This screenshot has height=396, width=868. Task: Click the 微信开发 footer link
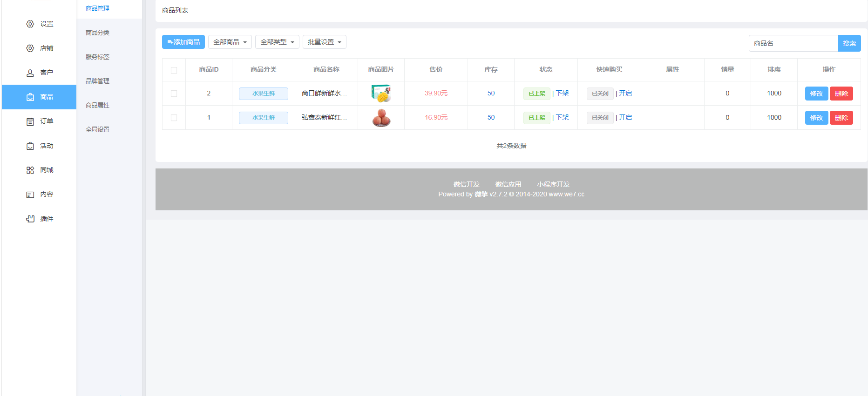click(467, 184)
